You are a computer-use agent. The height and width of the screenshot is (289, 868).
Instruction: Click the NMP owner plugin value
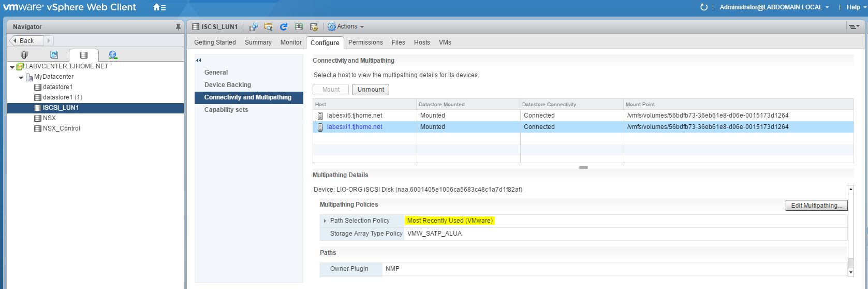point(392,269)
